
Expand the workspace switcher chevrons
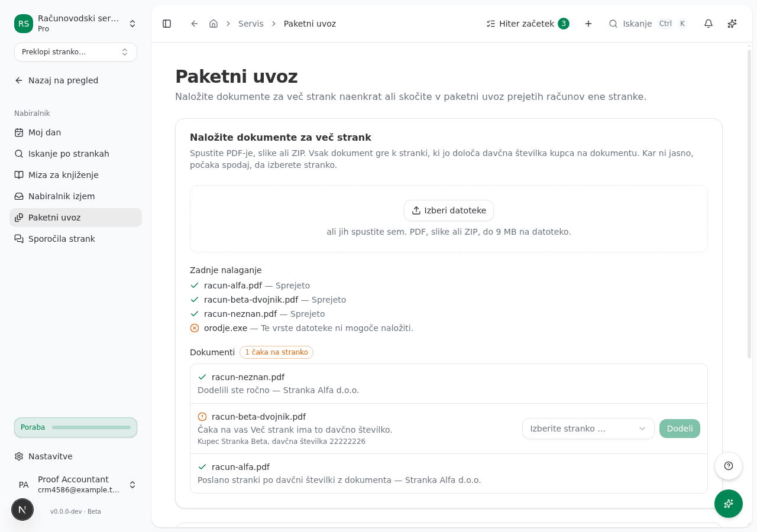(x=132, y=24)
